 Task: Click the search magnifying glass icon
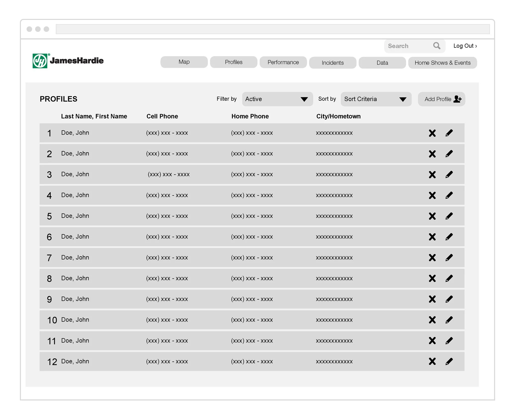click(x=437, y=46)
